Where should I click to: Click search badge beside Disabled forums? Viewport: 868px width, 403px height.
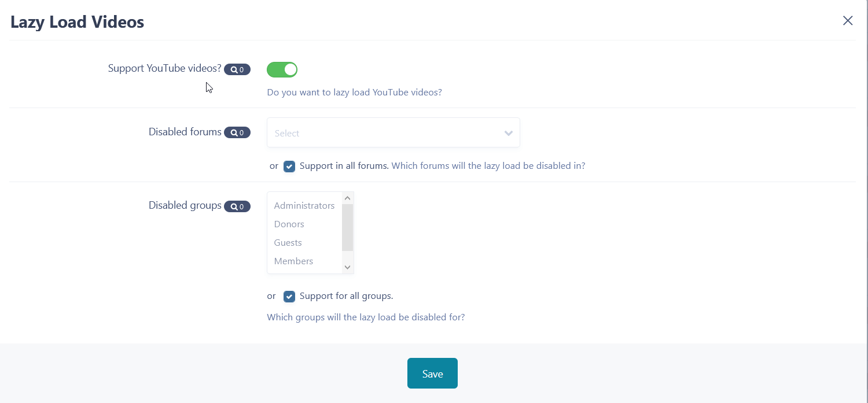[x=237, y=133]
